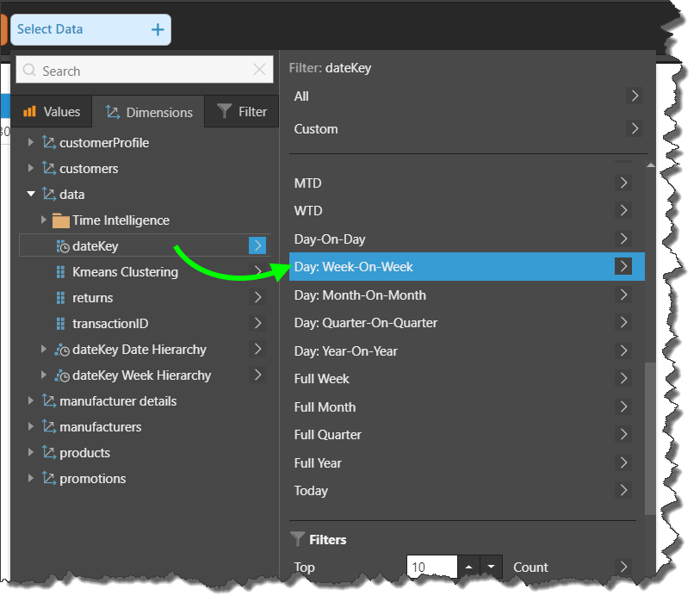Image resolution: width=700 pixels, height=608 pixels.
Task: Click the filter list vertical scrollbar
Action: tap(650, 431)
